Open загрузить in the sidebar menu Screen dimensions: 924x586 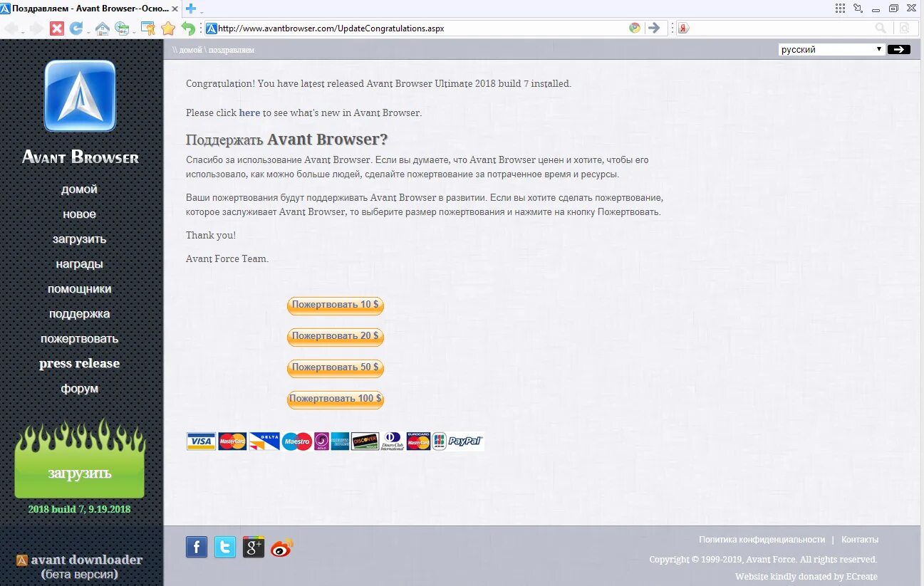click(79, 239)
